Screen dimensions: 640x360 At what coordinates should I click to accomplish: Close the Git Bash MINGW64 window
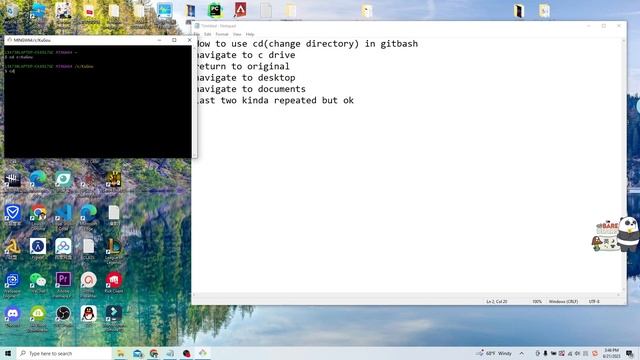coord(189,40)
